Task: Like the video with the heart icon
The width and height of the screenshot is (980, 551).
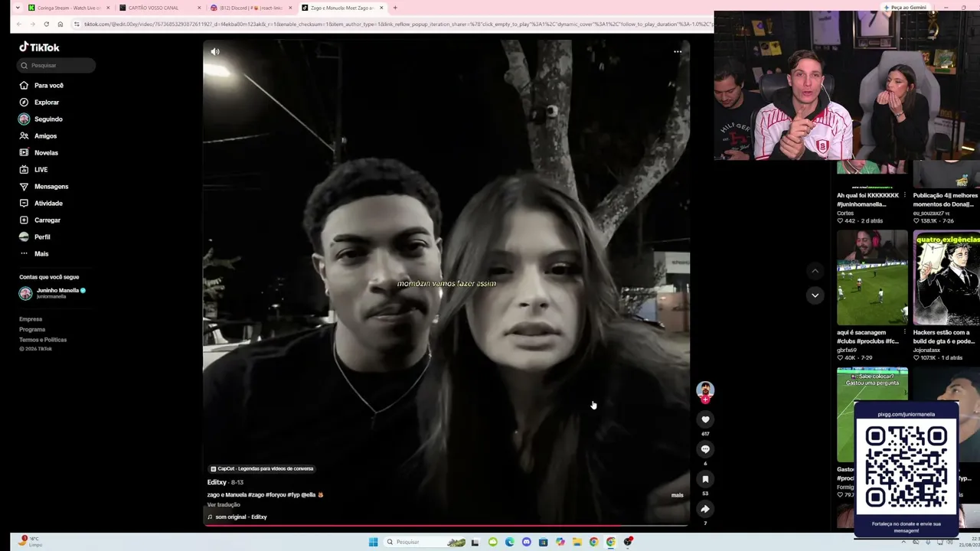Action: pyautogui.click(x=705, y=419)
